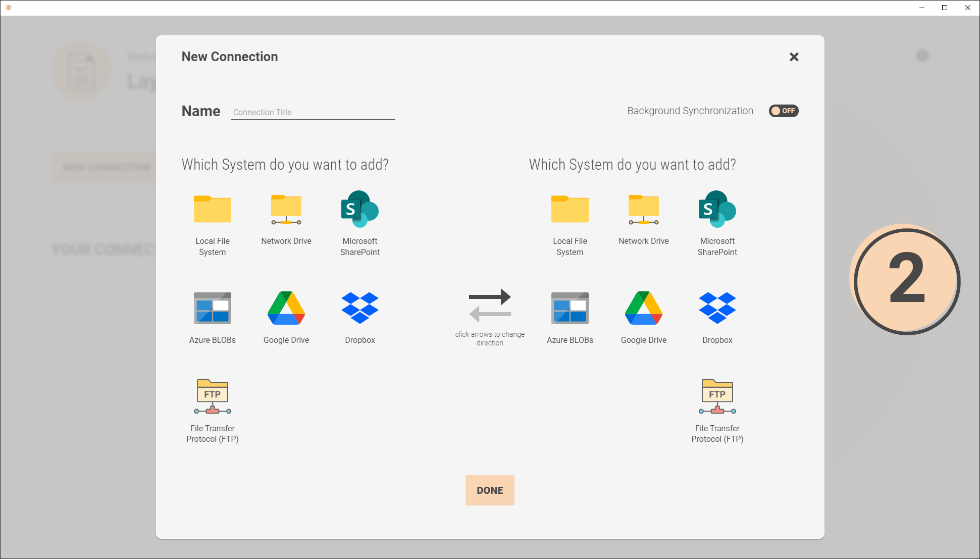
Task: Select Azure BLOBs in right system list
Action: [x=570, y=308]
